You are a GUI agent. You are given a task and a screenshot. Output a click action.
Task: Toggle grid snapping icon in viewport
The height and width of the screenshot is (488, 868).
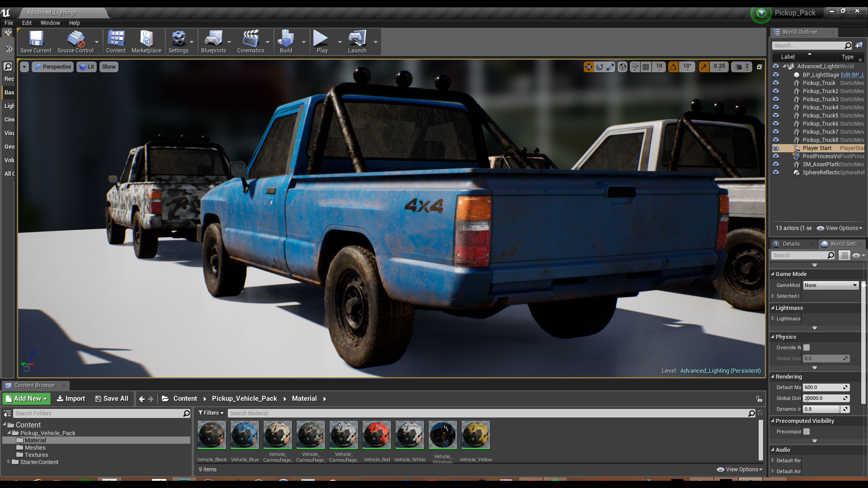click(646, 67)
